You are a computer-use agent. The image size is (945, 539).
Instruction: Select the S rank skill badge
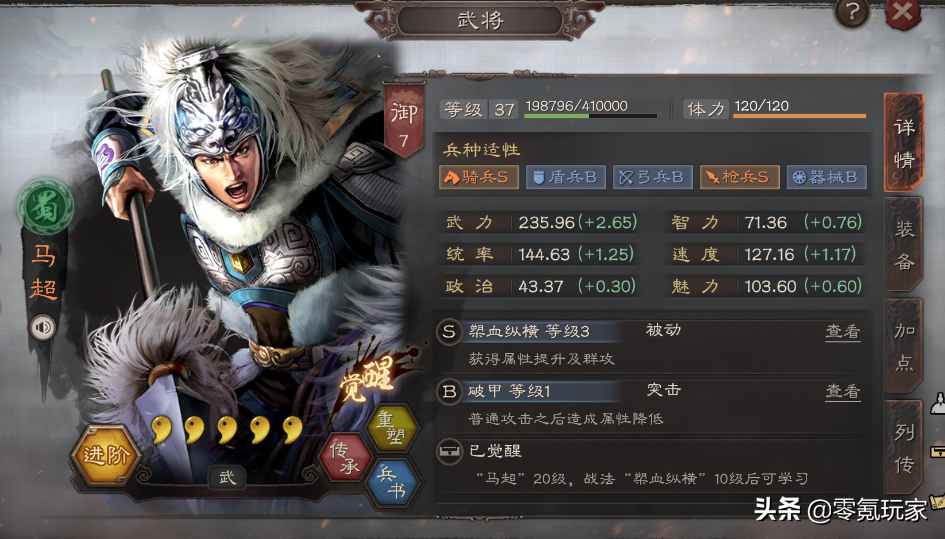[x=449, y=332]
